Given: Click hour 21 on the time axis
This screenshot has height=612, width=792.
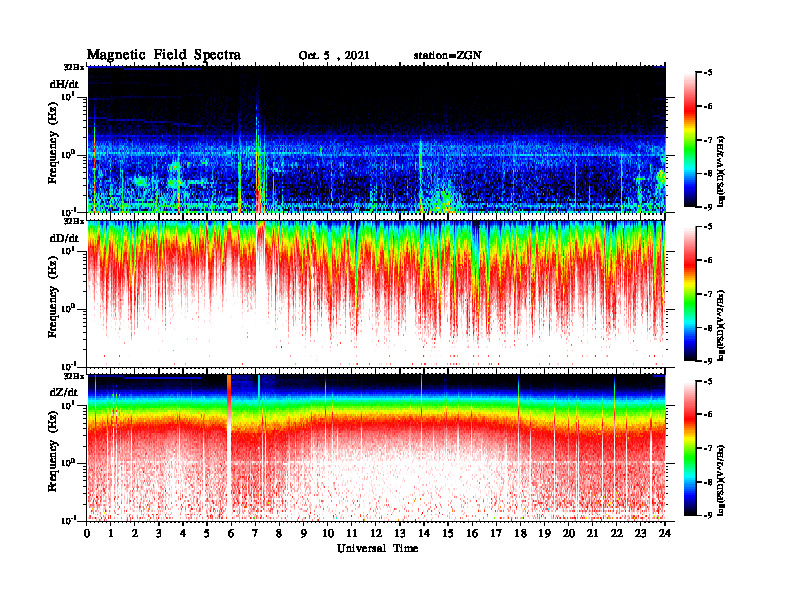Looking at the screenshot, I should (x=592, y=534).
